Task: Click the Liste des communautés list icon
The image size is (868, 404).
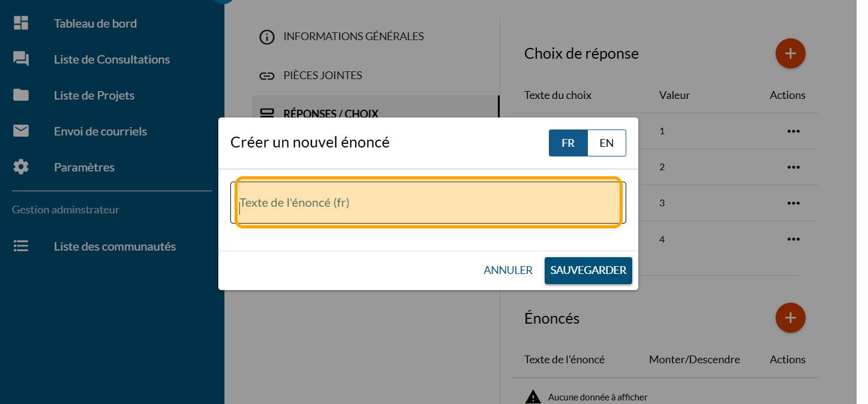Action: click(21, 246)
